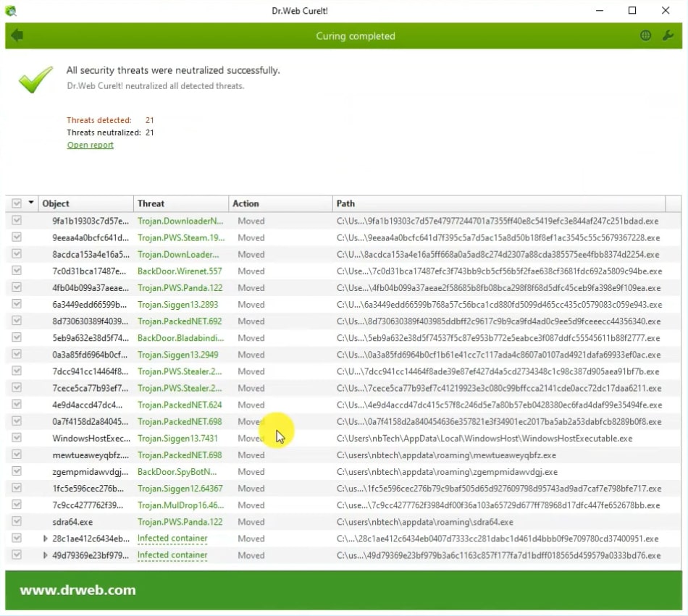Click the green back arrow icon
688x616 pixels.
[x=17, y=35]
